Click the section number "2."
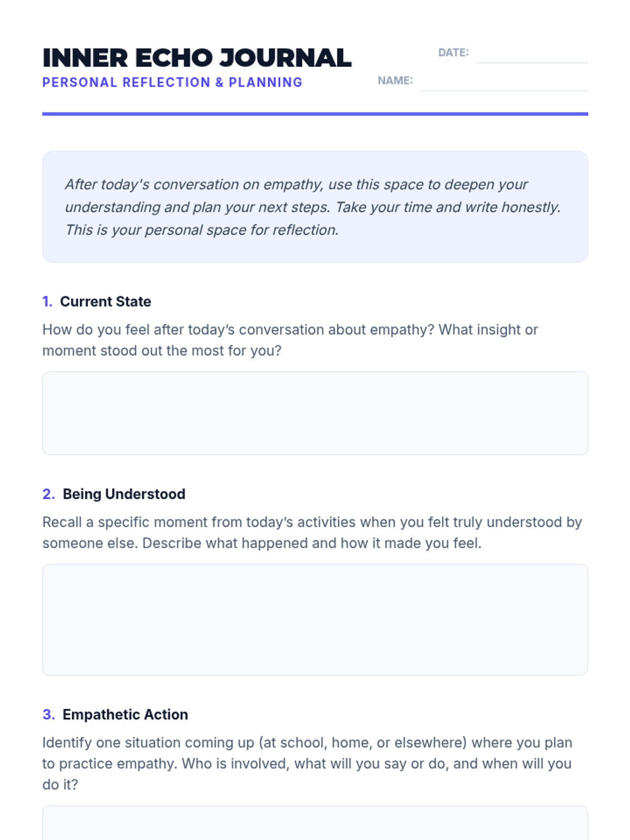 (48, 494)
